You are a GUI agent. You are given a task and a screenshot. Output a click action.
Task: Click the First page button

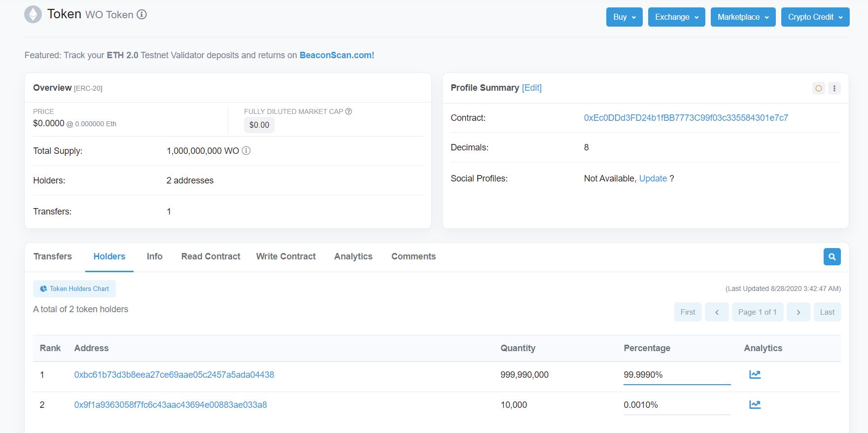click(x=688, y=312)
